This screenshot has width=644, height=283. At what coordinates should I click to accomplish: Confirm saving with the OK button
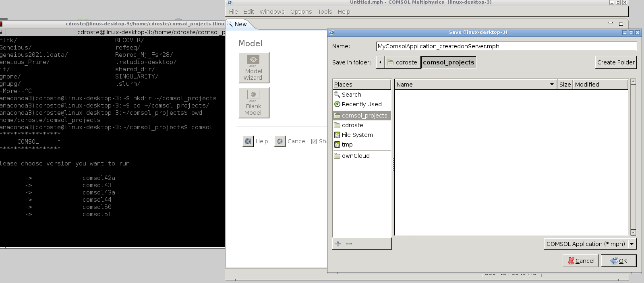pos(619,261)
